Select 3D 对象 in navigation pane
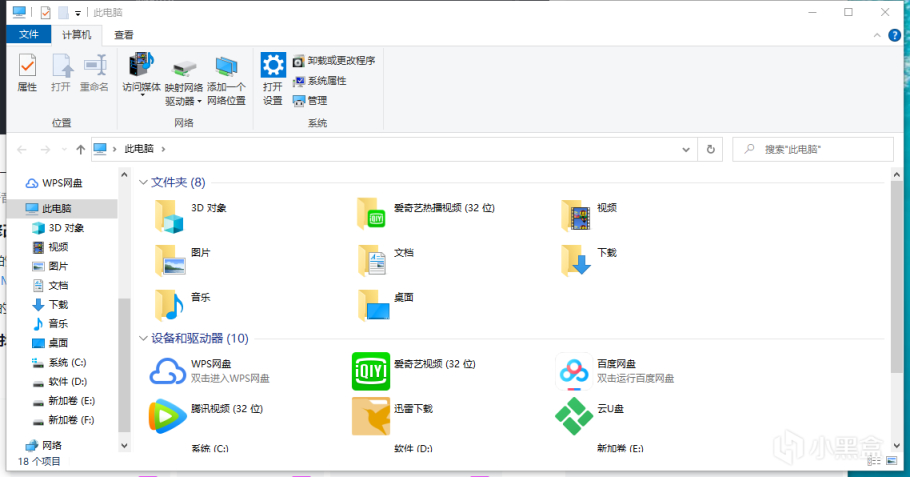The height and width of the screenshot is (477, 910). click(x=58, y=227)
